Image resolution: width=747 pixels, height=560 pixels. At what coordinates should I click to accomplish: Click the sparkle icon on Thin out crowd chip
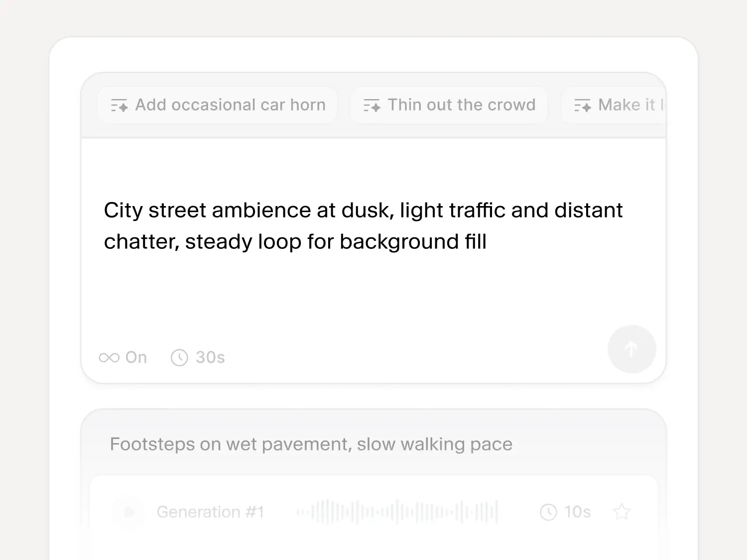(x=372, y=105)
